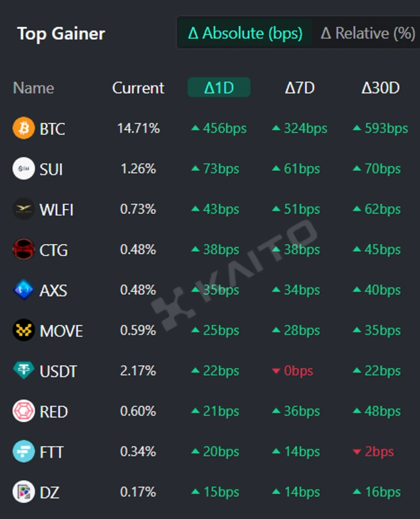Switch to Δ Relative (%) mode
Screen dimensions: 420x519
point(367,34)
